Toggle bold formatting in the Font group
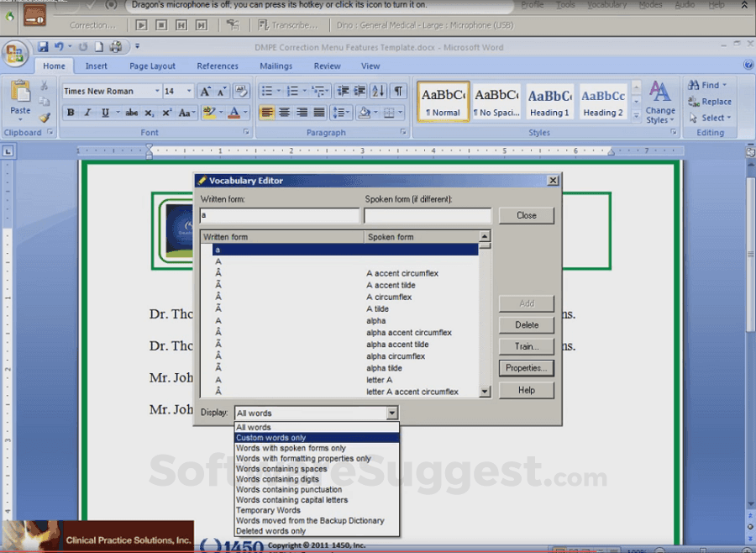756x553 pixels. point(71,112)
